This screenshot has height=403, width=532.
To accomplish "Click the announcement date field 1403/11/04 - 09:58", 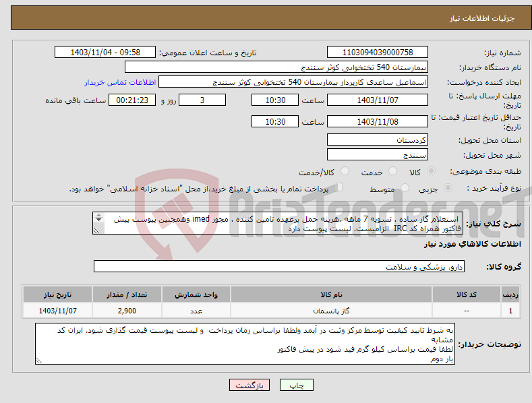I will coord(105,53).
